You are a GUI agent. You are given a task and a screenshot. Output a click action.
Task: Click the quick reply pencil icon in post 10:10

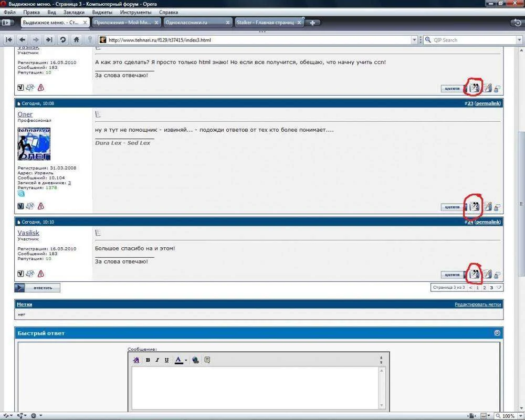pos(488,274)
